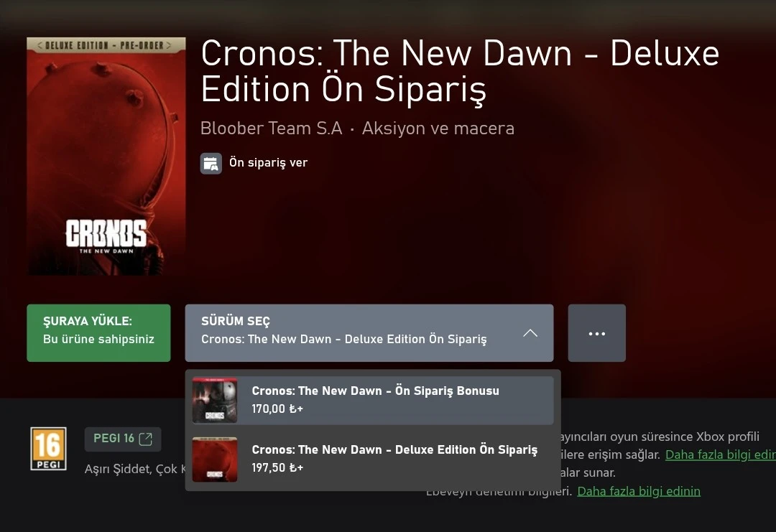The height and width of the screenshot is (532, 776).
Task: Click the pre-order calendar icon
Action: click(x=211, y=163)
